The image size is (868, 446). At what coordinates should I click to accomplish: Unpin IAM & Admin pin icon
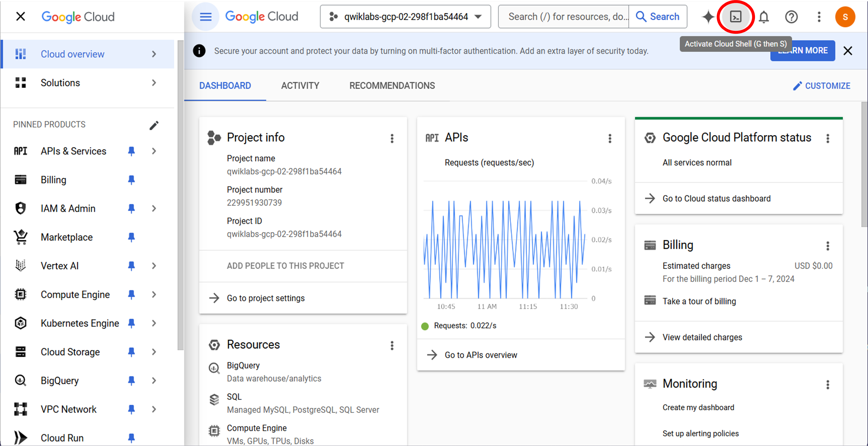coord(132,208)
